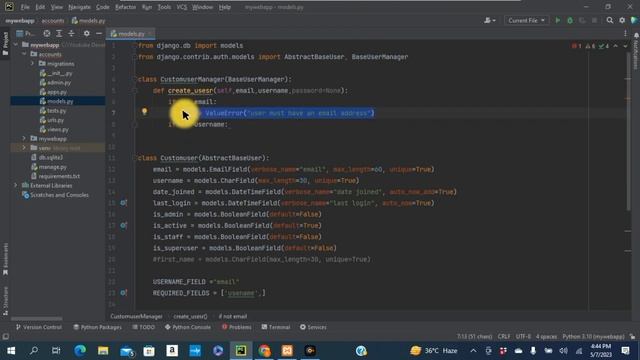640x360 pixels.
Task: Open the VCS menu
Action: point(182,7)
